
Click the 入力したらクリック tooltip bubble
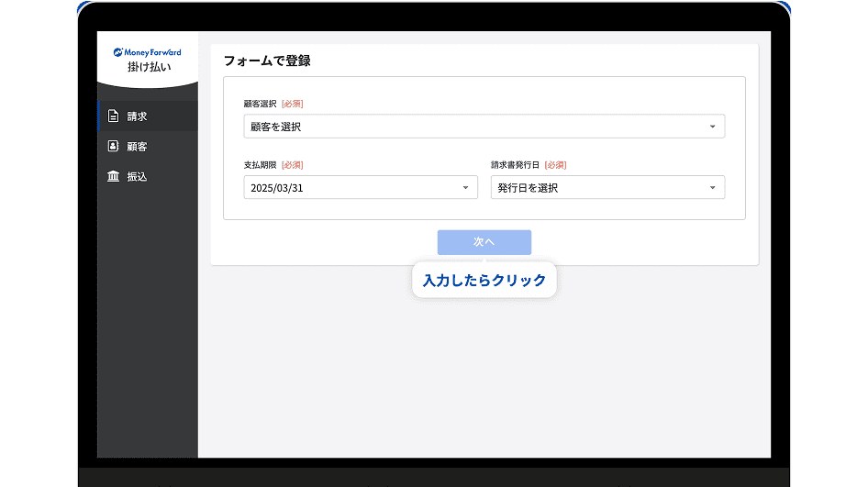484,281
